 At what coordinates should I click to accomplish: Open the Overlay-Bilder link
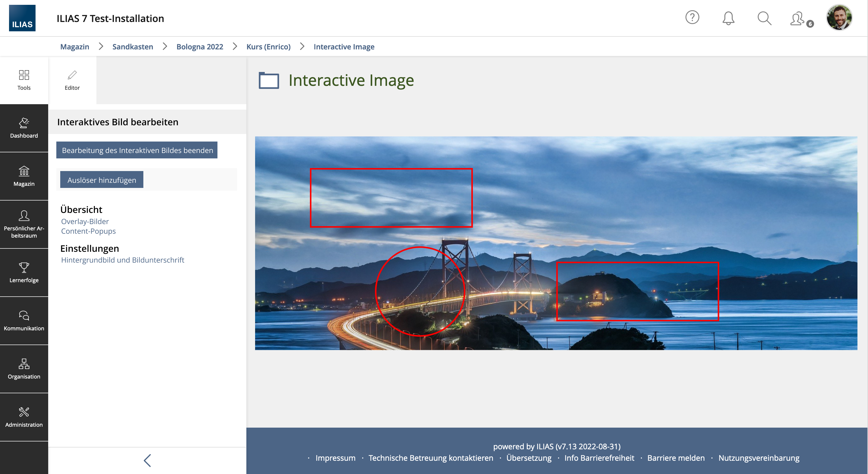click(x=85, y=221)
